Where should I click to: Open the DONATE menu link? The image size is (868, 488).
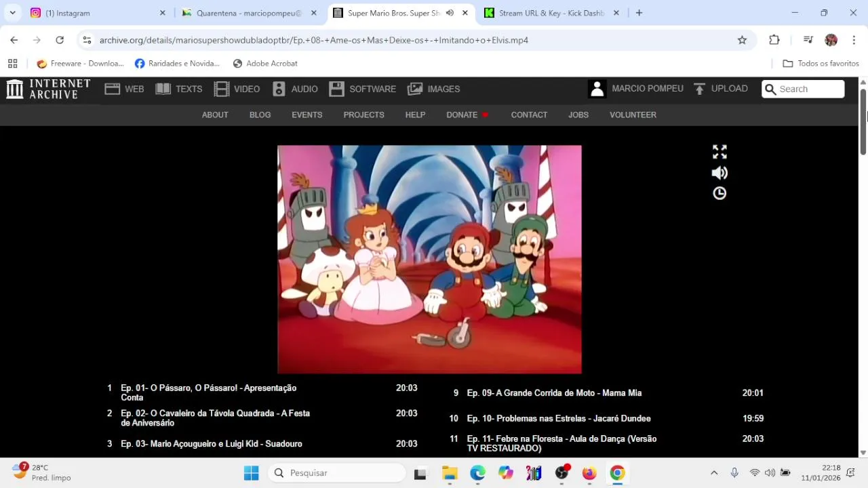tap(462, 115)
